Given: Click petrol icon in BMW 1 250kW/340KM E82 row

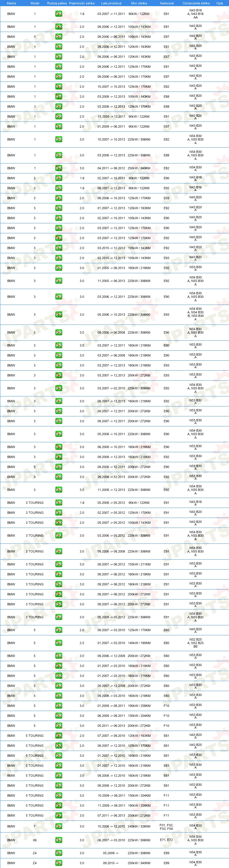Looking at the screenshot, I should (59, 168).
